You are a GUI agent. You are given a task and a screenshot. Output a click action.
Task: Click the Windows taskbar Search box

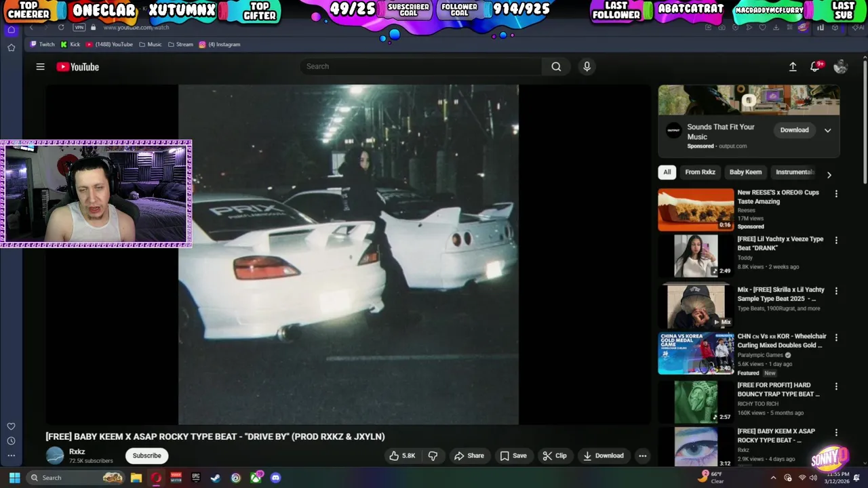pyautogui.click(x=75, y=478)
